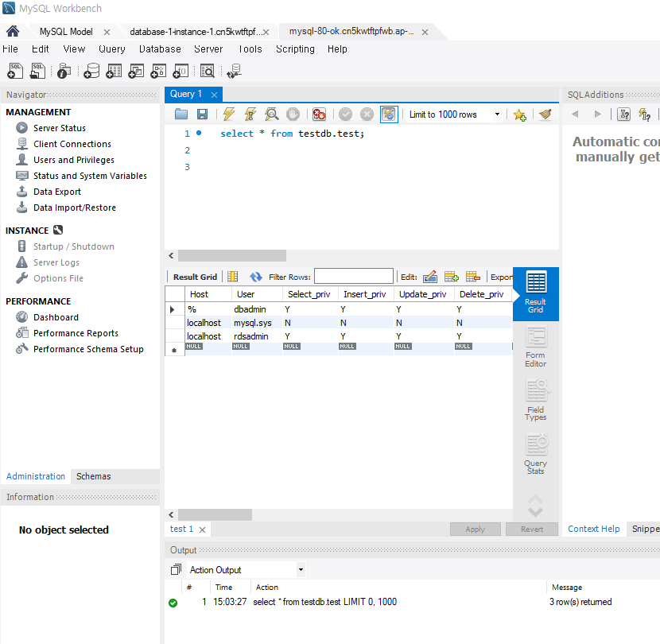
Task: Execute the query with lightning bolt
Action: coord(229,114)
